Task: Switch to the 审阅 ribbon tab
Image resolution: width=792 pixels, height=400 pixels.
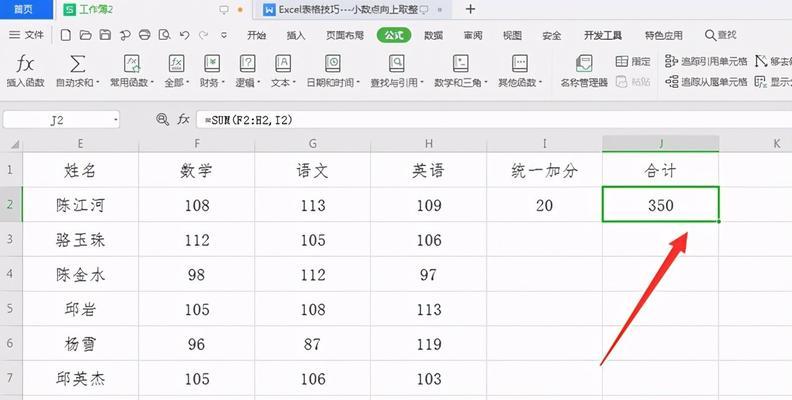Action: tap(473, 35)
